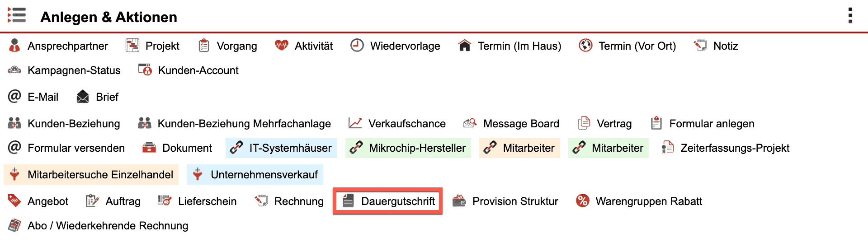This screenshot has height=247, width=868.
Task: Click the Ansprechpartner person icon
Action: click(14, 46)
